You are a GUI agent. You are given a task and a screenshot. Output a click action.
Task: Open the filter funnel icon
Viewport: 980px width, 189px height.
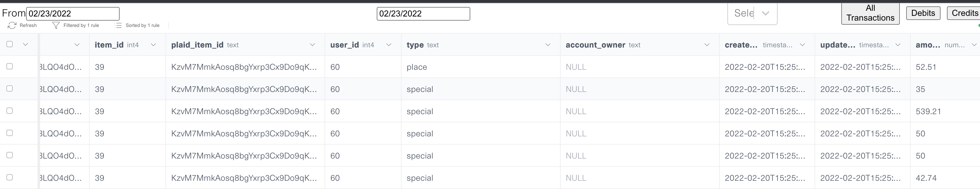pyautogui.click(x=56, y=25)
